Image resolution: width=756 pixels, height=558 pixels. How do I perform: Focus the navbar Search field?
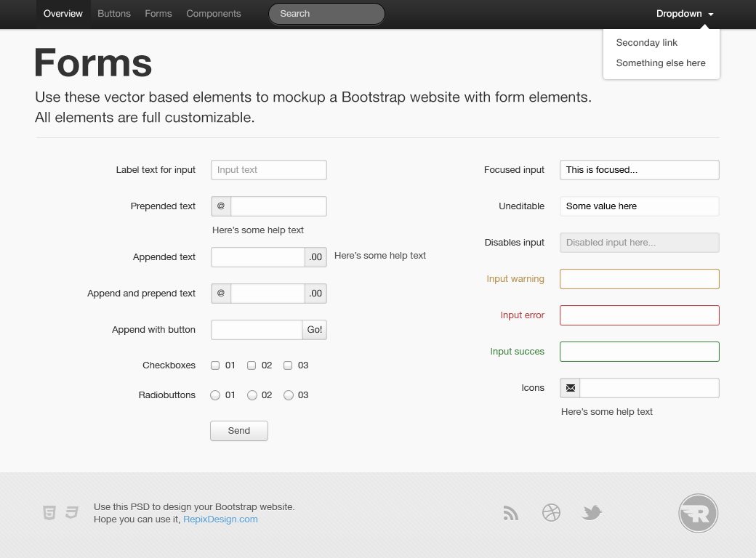326,14
